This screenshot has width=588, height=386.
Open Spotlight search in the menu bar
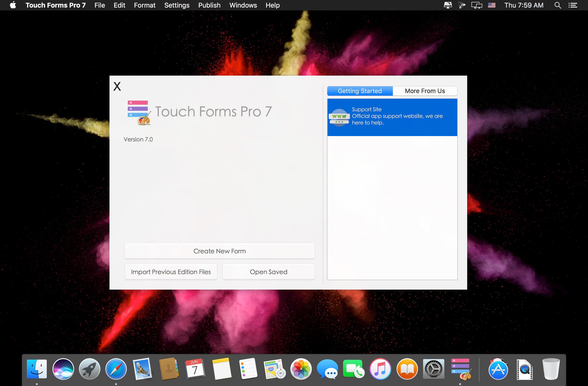click(557, 5)
